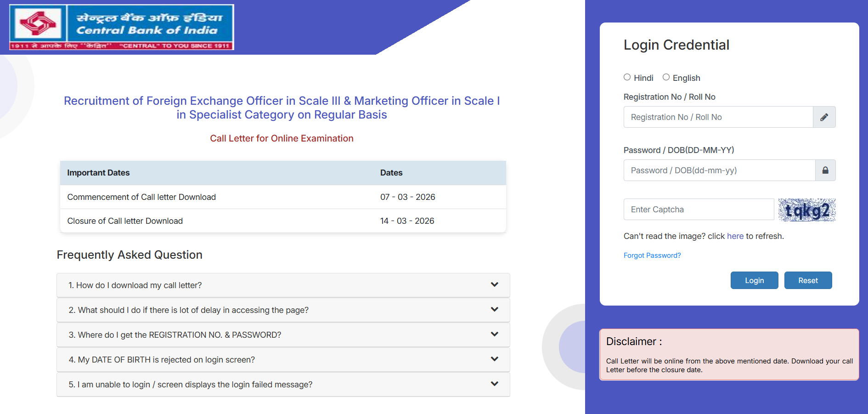
Task: Select the Hindi language radio button
Action: click(x=627, y=77)
